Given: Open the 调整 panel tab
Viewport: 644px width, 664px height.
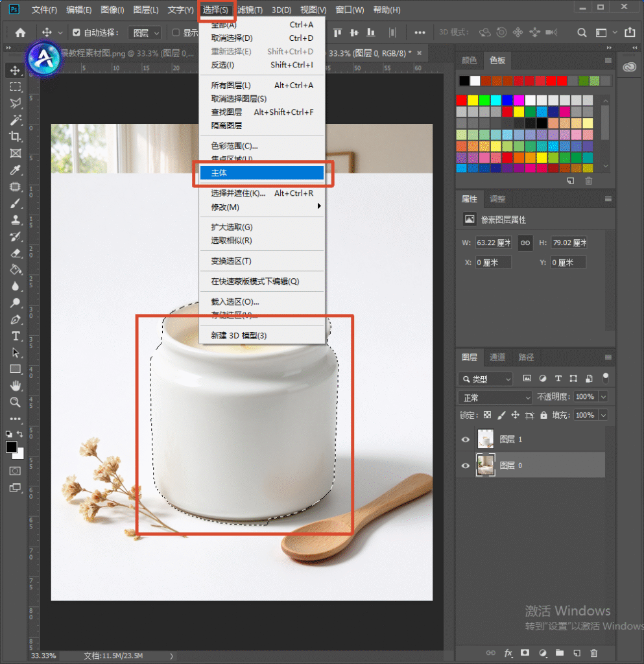Looking at the screenshot, I should [x=497, y=198].
